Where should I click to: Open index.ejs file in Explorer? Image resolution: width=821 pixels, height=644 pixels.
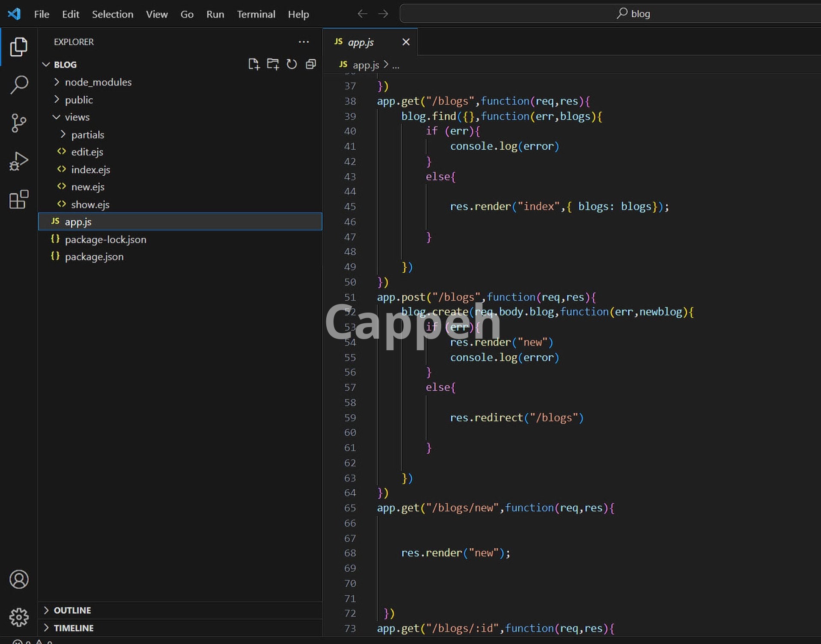tap(91, 170)
